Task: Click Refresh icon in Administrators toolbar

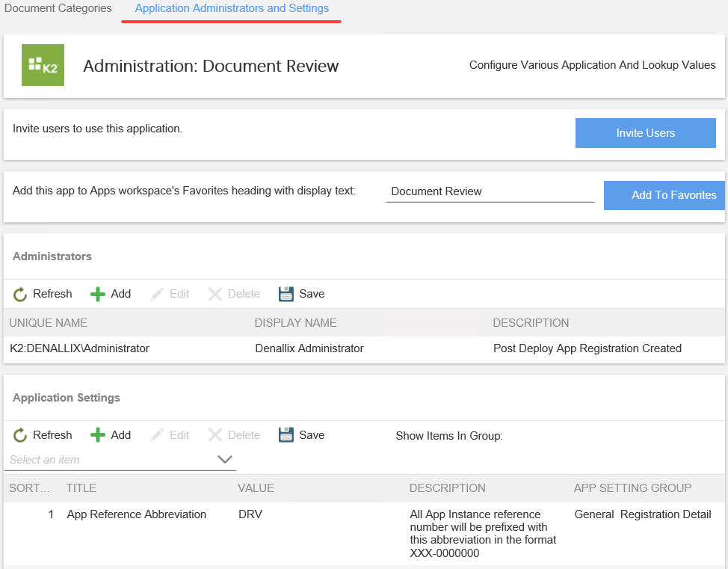Action: (20, 295)
